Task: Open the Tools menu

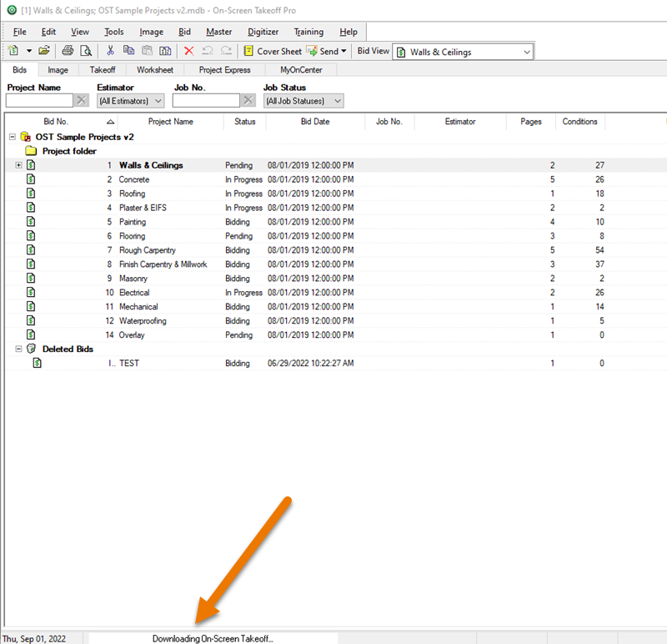Action: 114,32
